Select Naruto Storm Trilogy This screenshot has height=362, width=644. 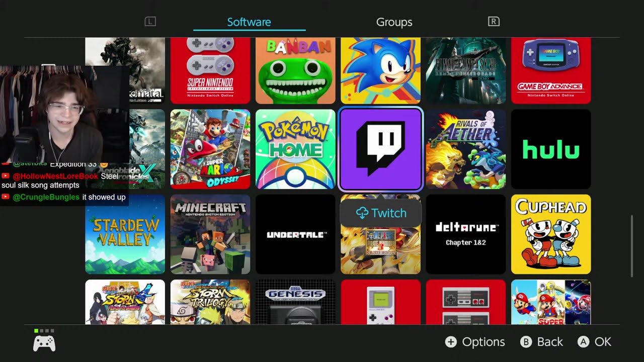click(x=210, y=302)
